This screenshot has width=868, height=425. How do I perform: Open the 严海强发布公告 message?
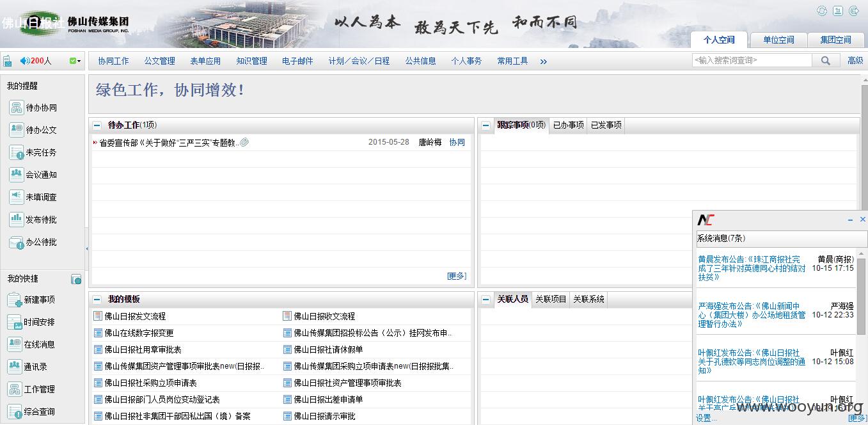click(x=752, y=315)
